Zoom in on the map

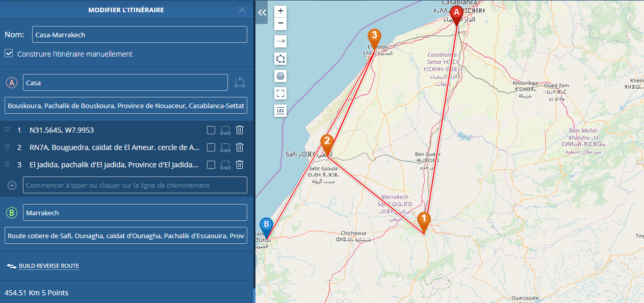point(280,11)
